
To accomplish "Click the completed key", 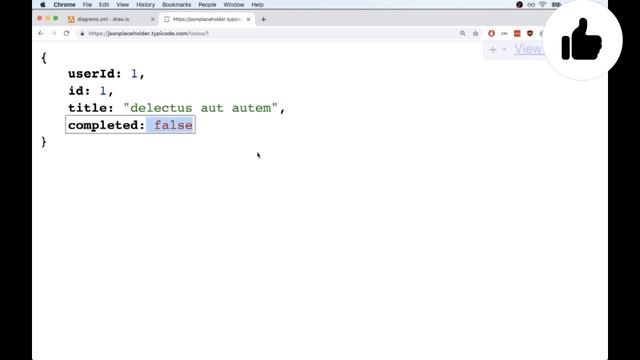I will 106,125.
